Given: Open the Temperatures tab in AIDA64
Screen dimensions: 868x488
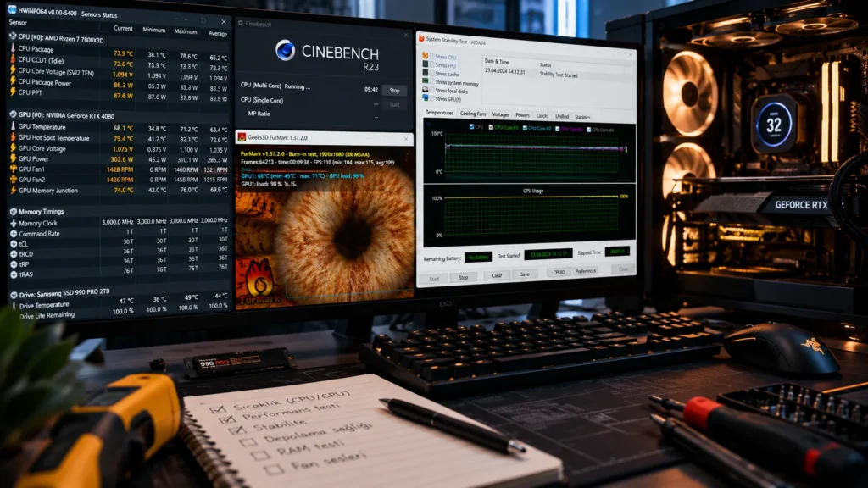Looking at the screenshot, I should click(x=440, y=113).
